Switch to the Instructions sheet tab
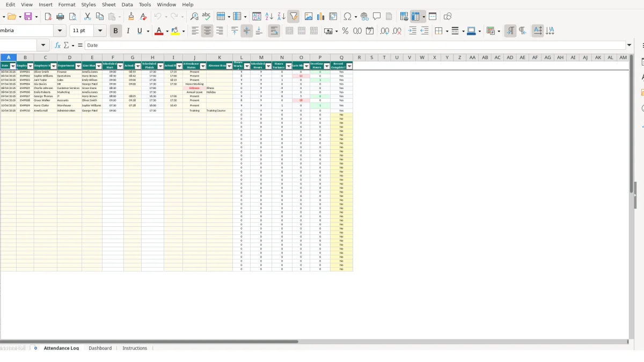Screen dimensions: 644x362 [x=135, y=348]
